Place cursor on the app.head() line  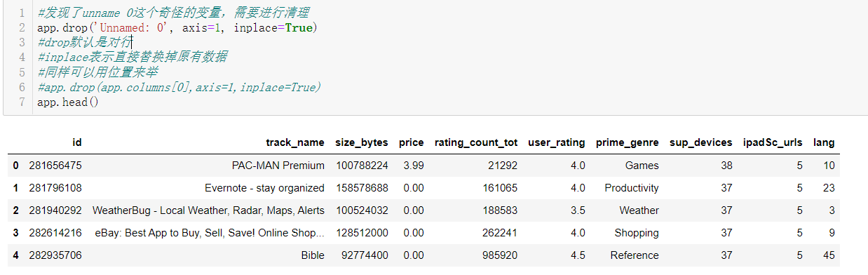[x=68, y=102]
